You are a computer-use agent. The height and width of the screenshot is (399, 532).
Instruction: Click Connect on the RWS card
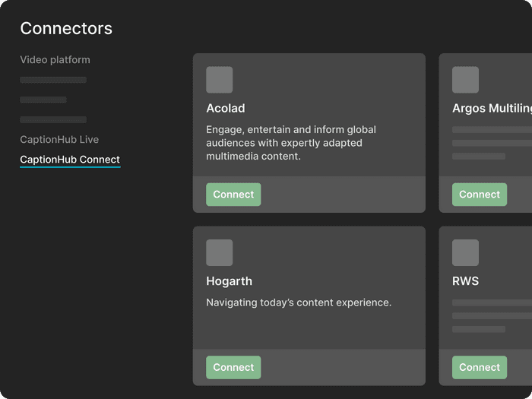[x=480, y=367]
